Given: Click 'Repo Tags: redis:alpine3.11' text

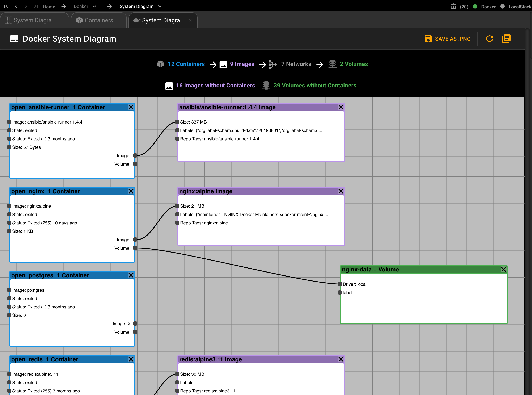Looking at the screenshot, I should click(x=208, y=391).
